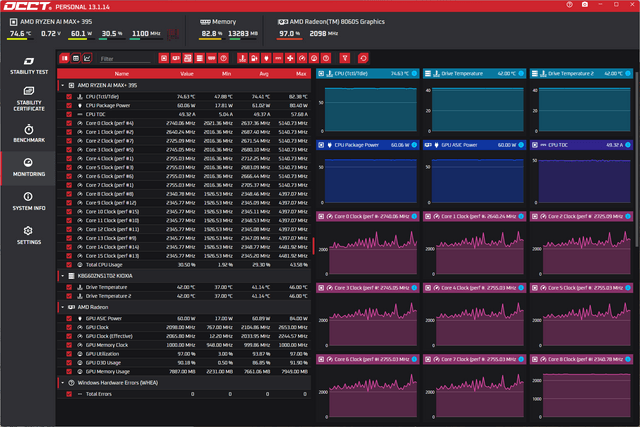Viewport: 640px width, 427px height.
Task: Click the Core 7 Clock graph header
Action: [x=474, y=359]
